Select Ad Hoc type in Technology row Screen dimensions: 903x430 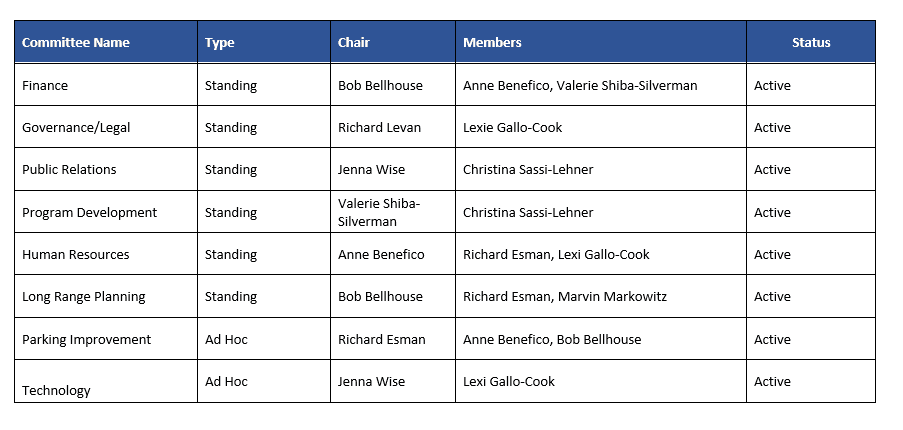pos(226,382)
